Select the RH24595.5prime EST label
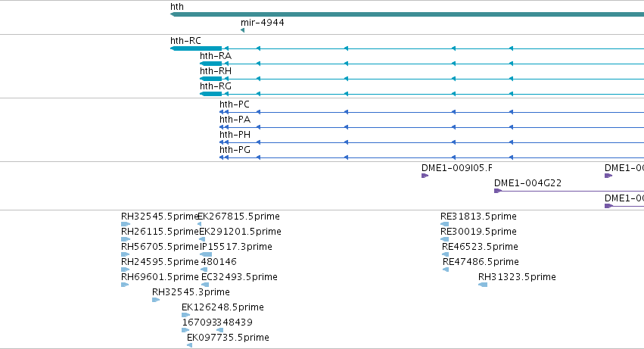This screenshot has width=644, height=349. pos(160,262)
